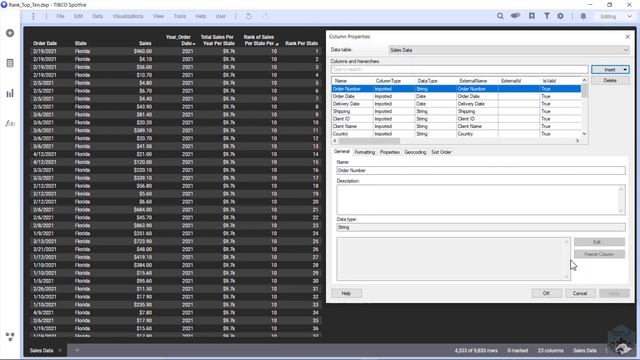Open the Tools menu
Viewport: 640px width, 360px height.
click(180, 16)
